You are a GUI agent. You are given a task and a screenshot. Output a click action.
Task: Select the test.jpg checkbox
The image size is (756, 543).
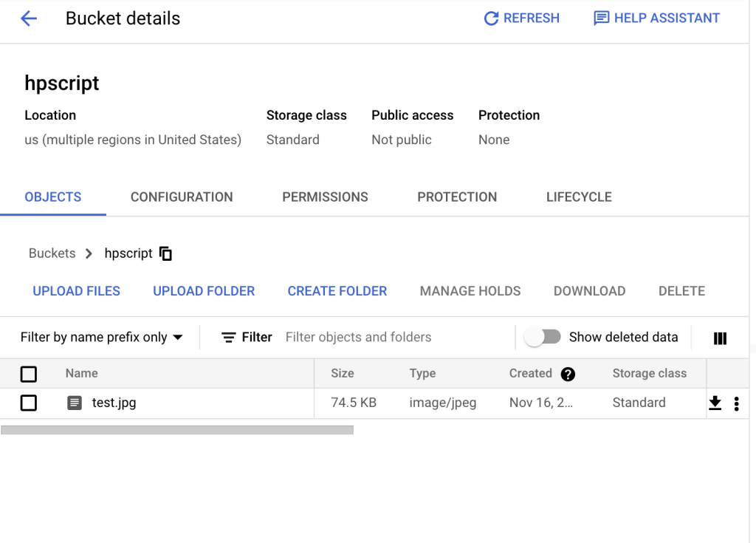click(28, 403)
